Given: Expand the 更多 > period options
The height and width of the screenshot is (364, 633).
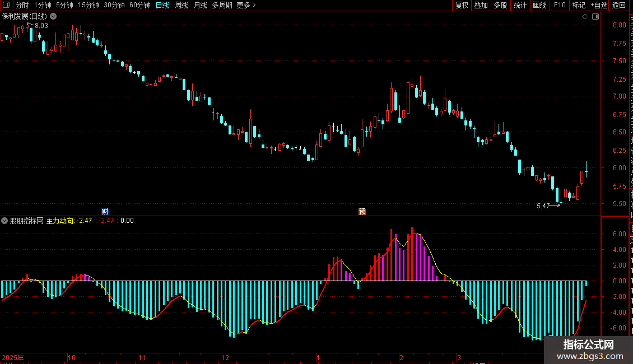Looking at the screenshot, I should 246,5.
